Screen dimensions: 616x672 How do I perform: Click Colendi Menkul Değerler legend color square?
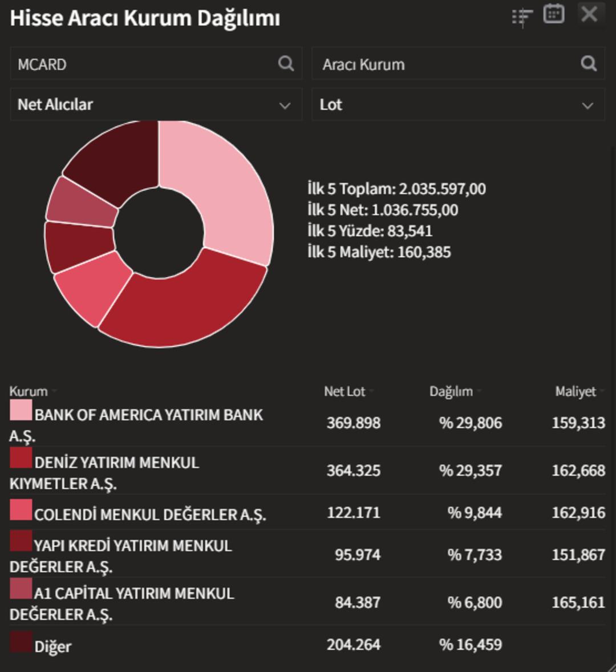(x=21, y=510)
